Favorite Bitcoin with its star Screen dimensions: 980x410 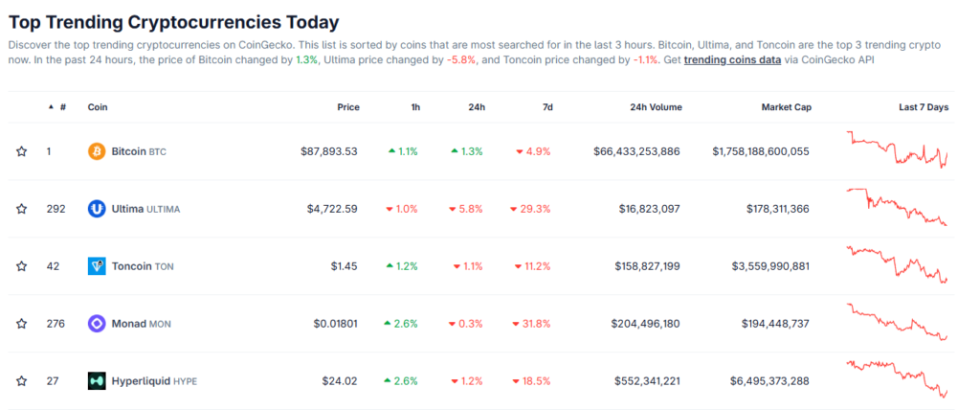(x=21, y=151)
